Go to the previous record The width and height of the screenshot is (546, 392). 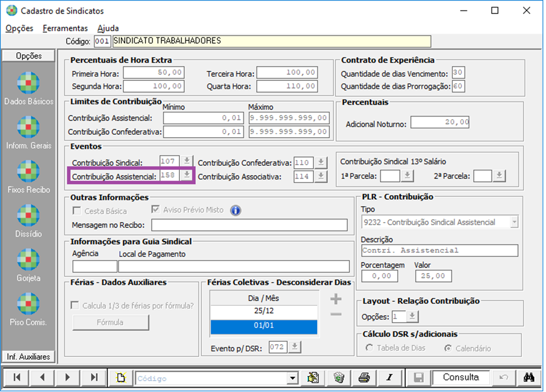(42, 377)
